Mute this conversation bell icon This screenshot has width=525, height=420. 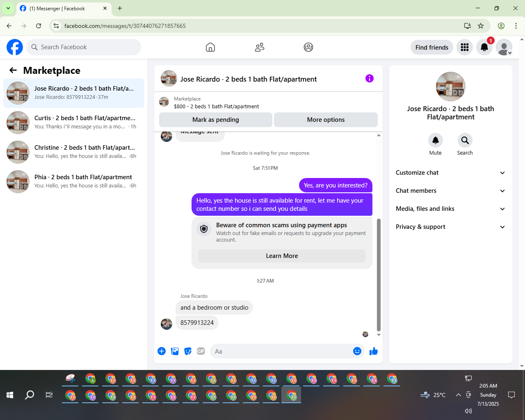click(436, 140)
